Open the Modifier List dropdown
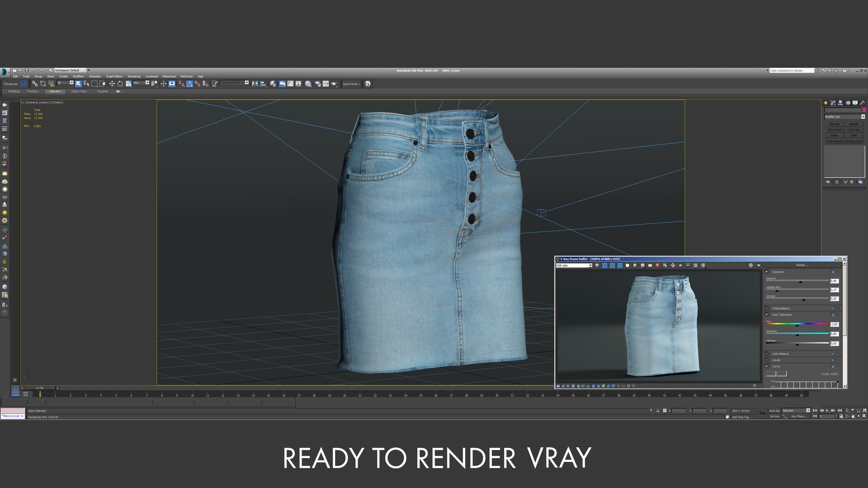This screenshot has height=488, width=868. coord(844,117)
